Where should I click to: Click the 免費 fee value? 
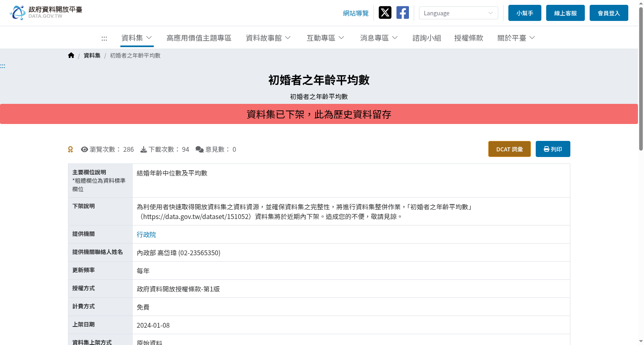tap(143, 307)
